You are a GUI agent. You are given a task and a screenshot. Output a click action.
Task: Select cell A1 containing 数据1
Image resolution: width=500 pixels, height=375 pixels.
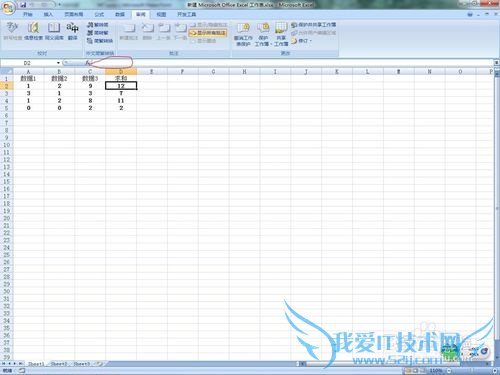(x=28, y=78)
